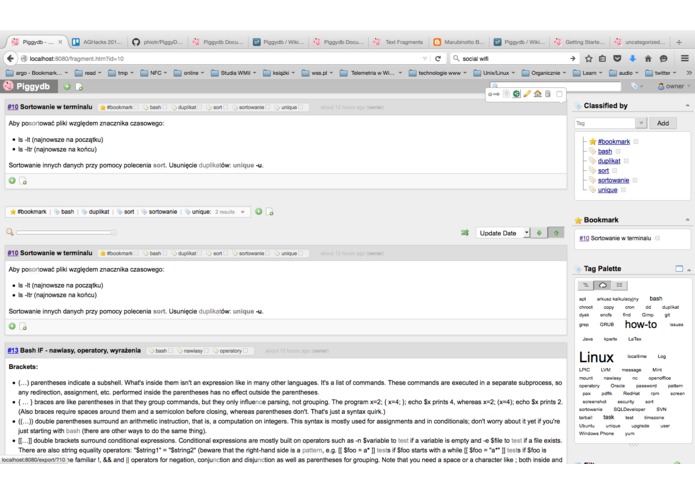The image size is (695, 494).
Task: Open the '2 results' dropdown arrow
Action: [x=242, y=212]
